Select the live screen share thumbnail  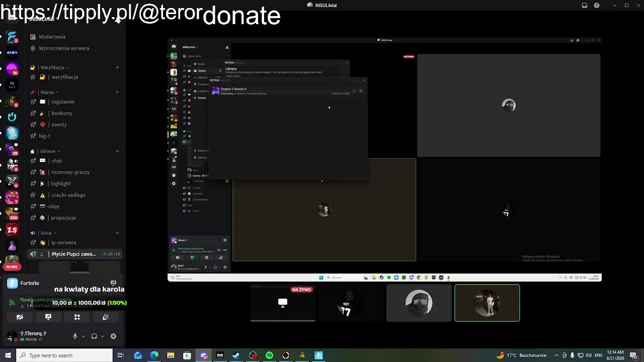click(x=283, y=303)
